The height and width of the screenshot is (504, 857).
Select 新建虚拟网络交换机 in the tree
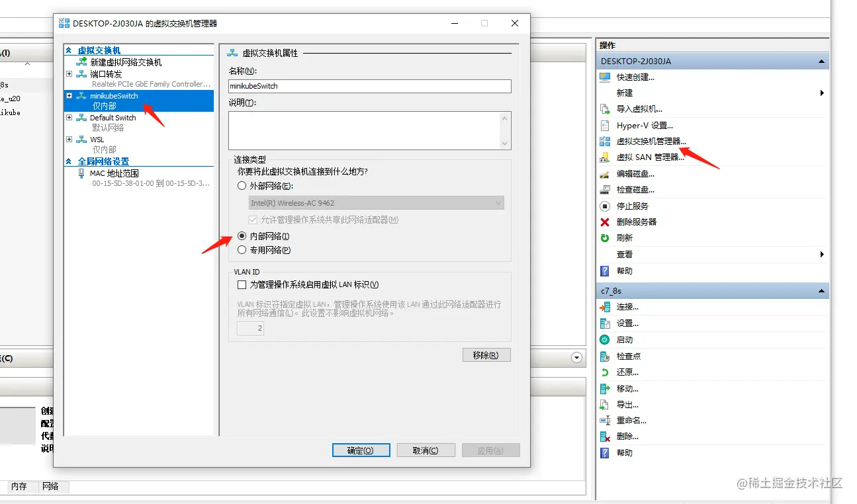coord(126,62)
